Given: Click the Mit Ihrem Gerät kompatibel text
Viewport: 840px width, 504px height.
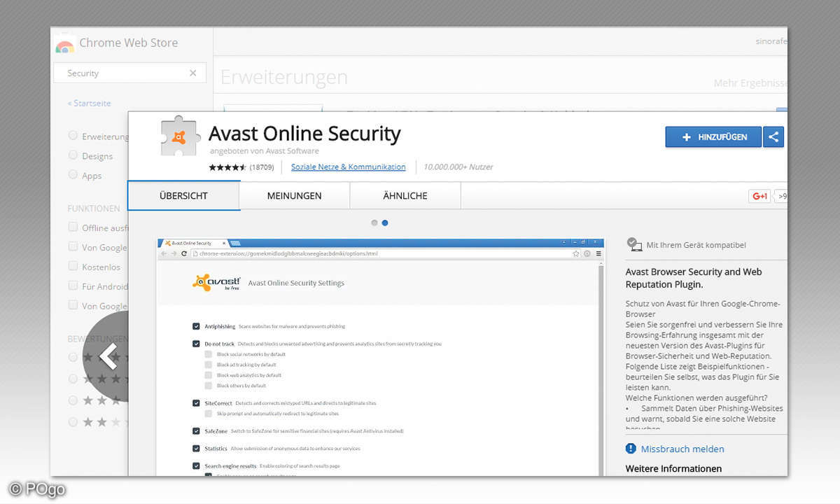Looking at the screenshot, I should [696, 245].
